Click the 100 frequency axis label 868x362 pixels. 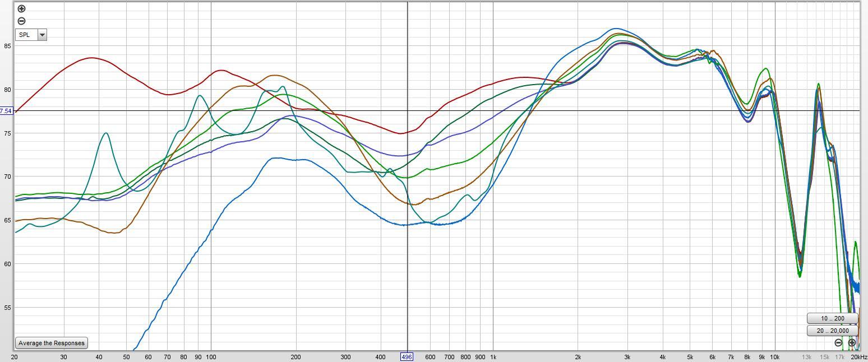tap(211, 357)
